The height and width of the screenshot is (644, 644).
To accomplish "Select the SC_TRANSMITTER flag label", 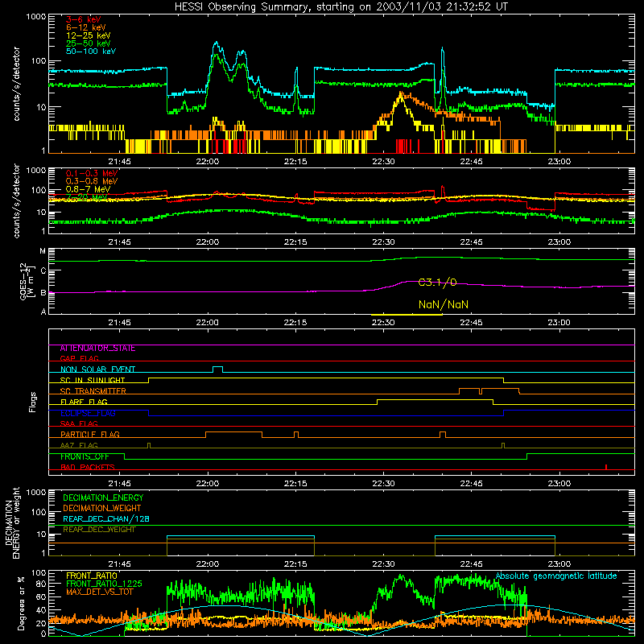I will coord(93,391).
